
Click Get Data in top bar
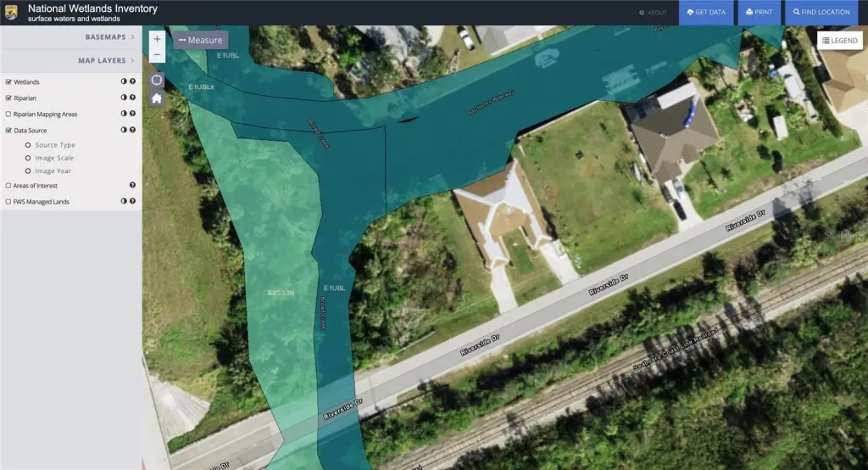click(707, 13)
